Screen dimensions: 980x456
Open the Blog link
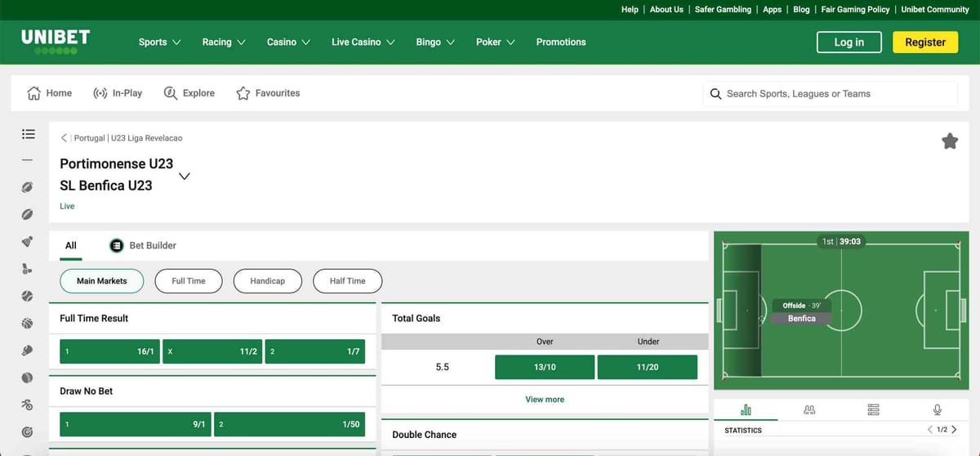(x=801, y=10)
